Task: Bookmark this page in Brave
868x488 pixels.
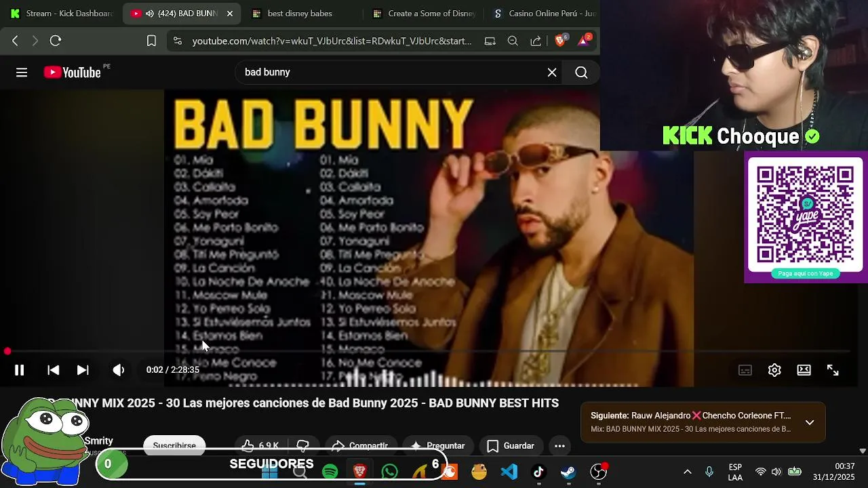Action: point(151,41)
